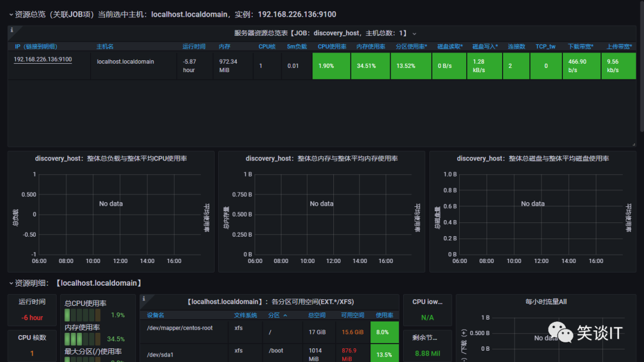
Task: Click the resize handle of the overview table panel
Action: 634,144
